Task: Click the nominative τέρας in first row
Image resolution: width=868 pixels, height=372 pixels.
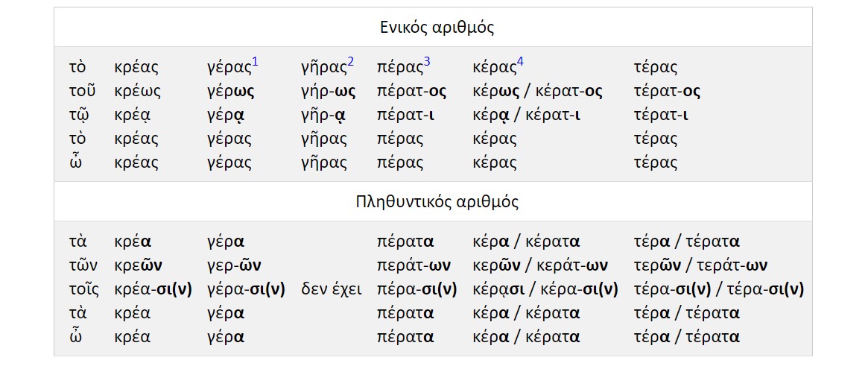Action: [656, 68]
